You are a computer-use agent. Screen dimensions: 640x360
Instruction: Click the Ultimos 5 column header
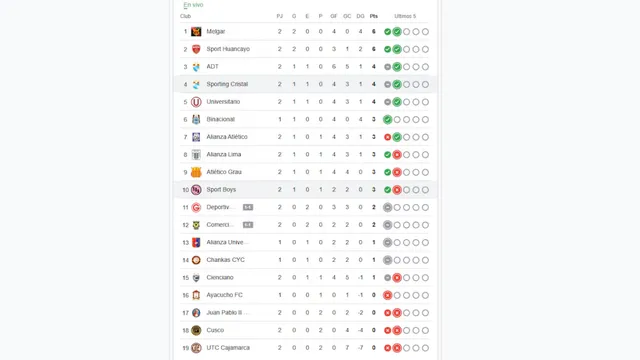point(405,16)
